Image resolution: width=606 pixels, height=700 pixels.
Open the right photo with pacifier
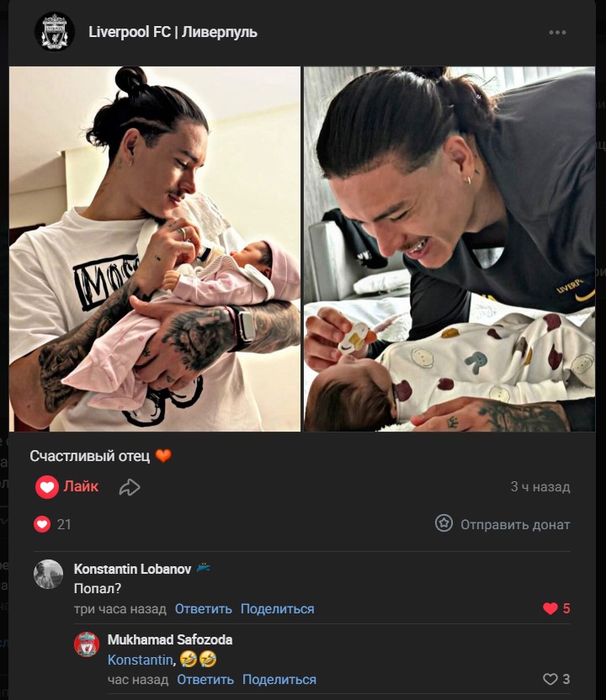click(449, 249)
